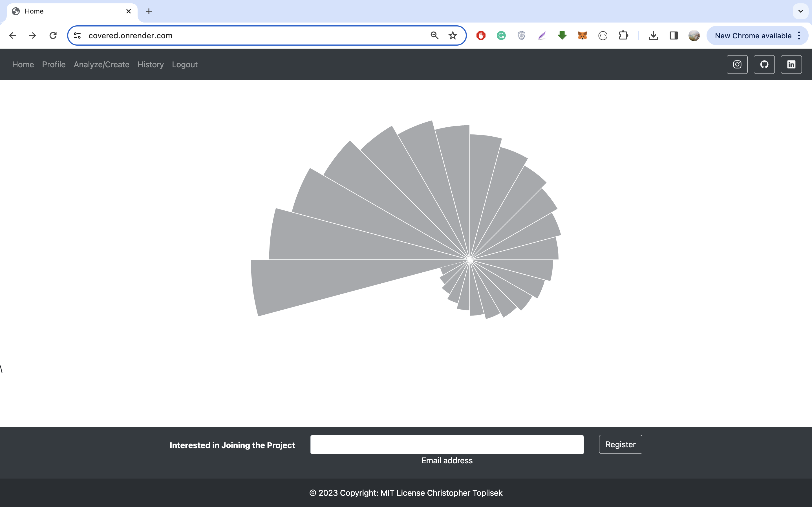The image size is (812, 507).
Task: Open the LinkedIn icon in the navbar
Action: pyautogui.click(x=791, y=65)
